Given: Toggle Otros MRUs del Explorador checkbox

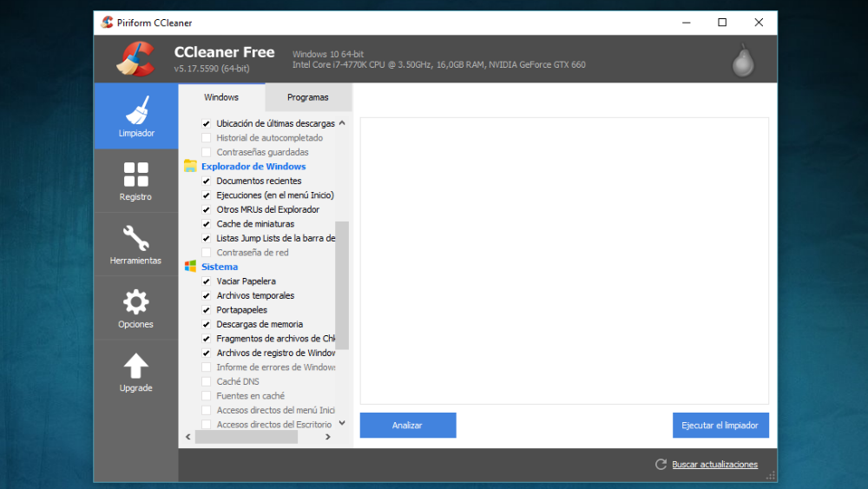Looking at the screenshot, I should [x=207, y=210].
